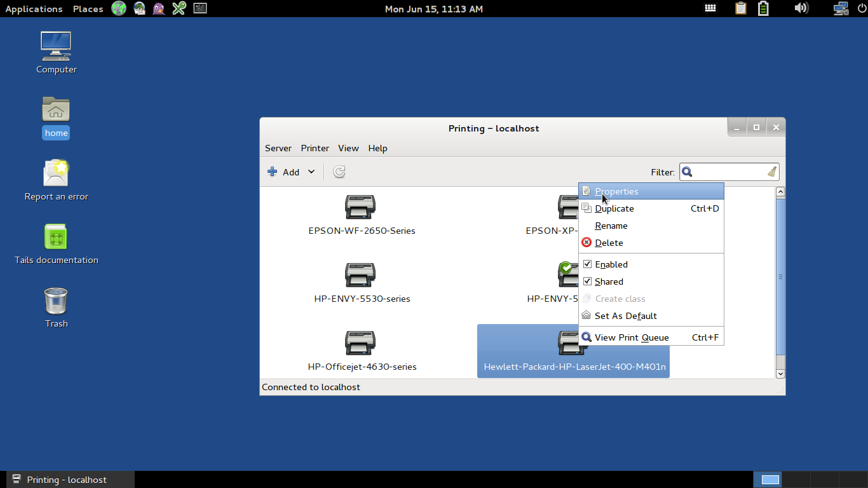Open the volume control in the tray
Viewport: 868px width, 488px height.
pyautogui.click(x=801, y=8)
